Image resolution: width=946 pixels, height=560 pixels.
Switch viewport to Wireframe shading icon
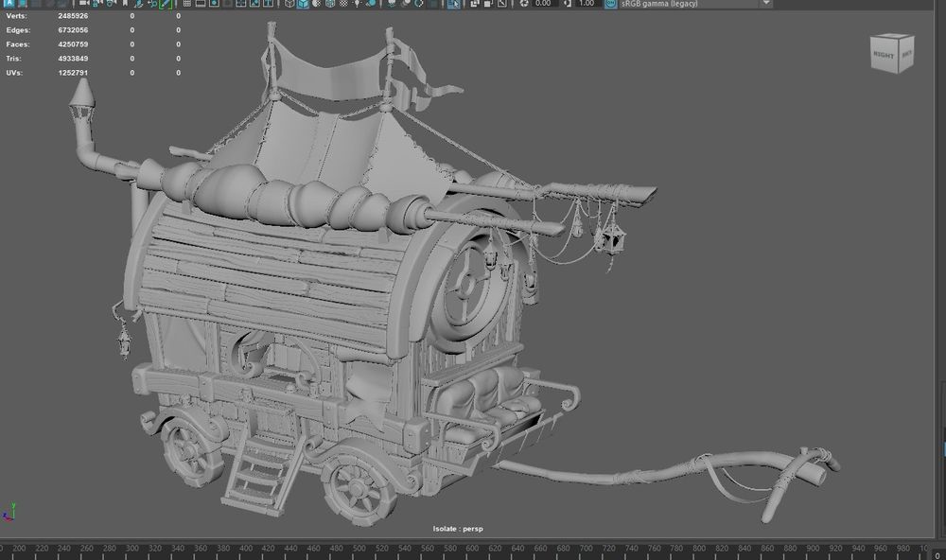[x=289, y=4]
